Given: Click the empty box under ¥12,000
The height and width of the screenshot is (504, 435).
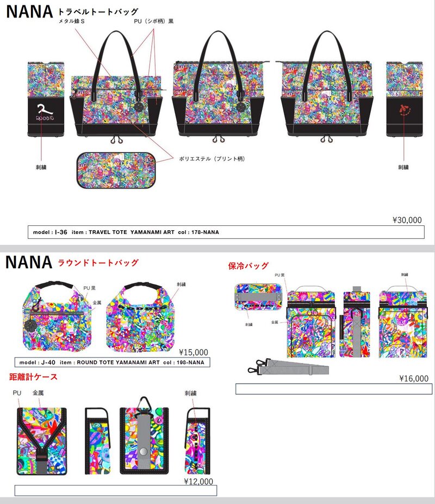Looking at the screenshot, I should [x=116, y=490].
